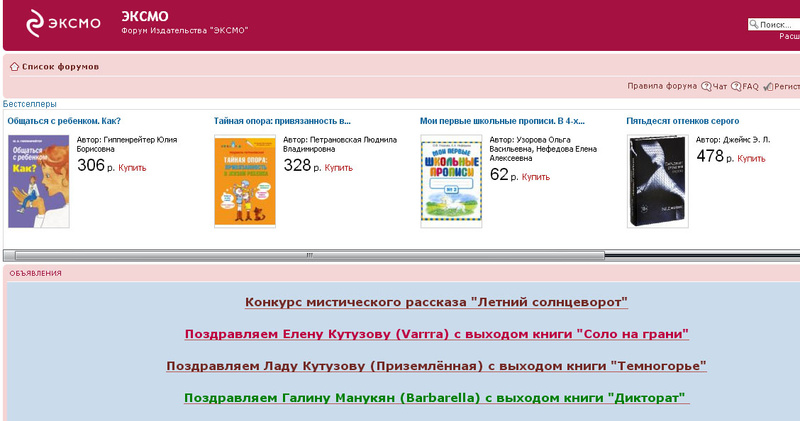800x421 pixels.
Task: Open the FAQ link
Action: pyautogui.click(x=750, y=87)
